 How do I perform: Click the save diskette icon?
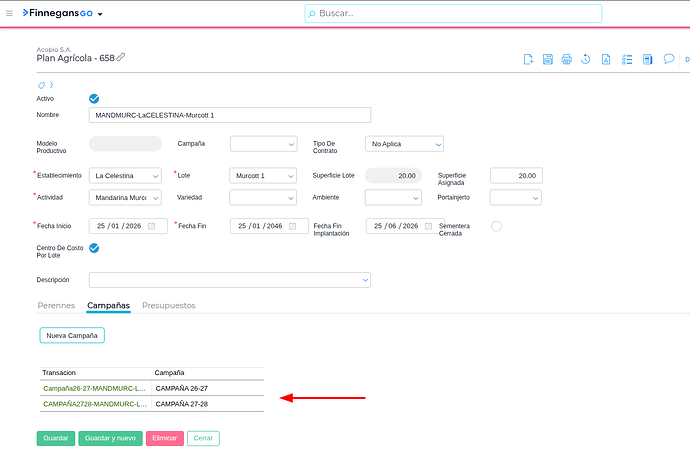click(547, 59)
